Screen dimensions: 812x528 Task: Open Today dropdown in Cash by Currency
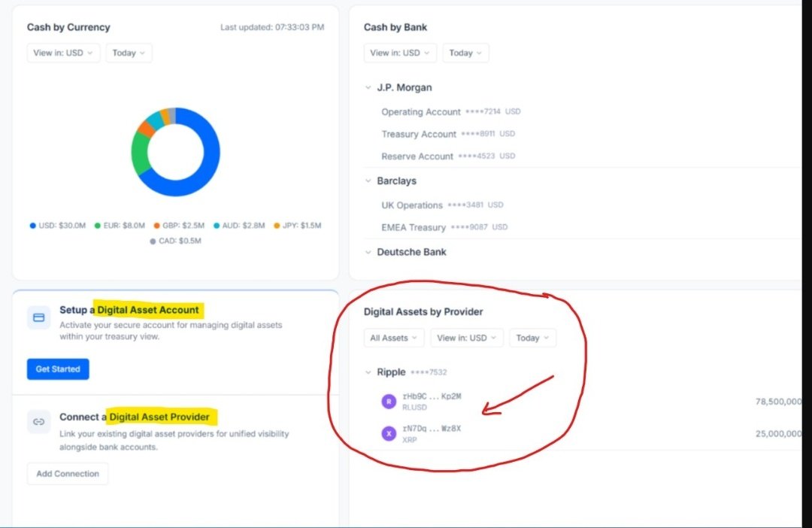point(129,53)
